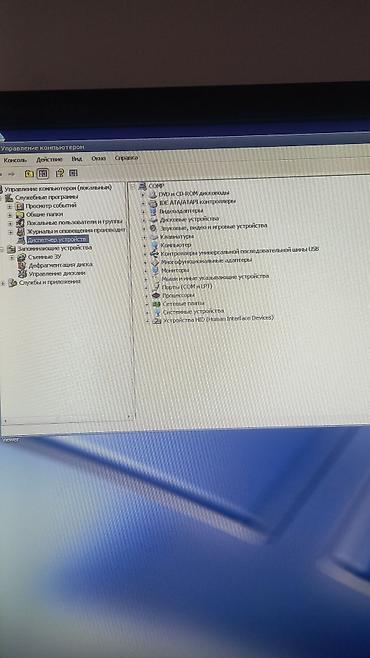Select Устройства HID (Human Interface Devices)
Viewport: 370px width, 658px height.
218,319
